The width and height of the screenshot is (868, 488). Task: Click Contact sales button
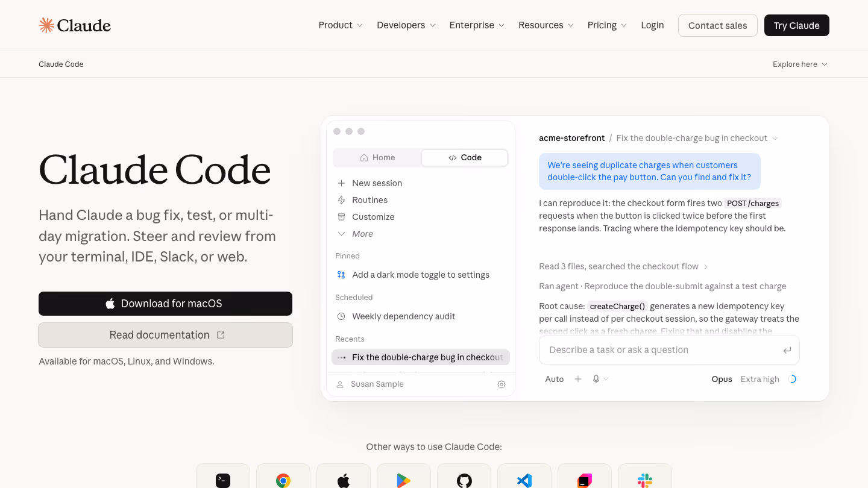click(x=718, y=25)
